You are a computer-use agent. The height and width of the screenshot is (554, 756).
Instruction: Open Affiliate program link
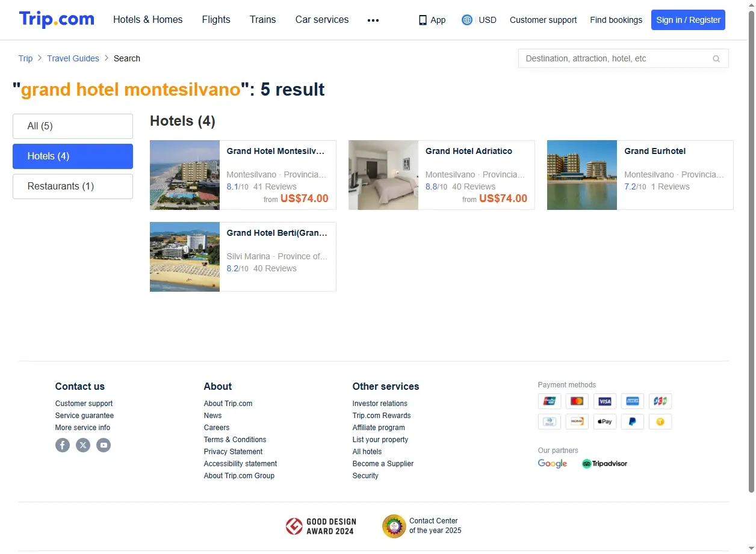(x=379, y=428)
